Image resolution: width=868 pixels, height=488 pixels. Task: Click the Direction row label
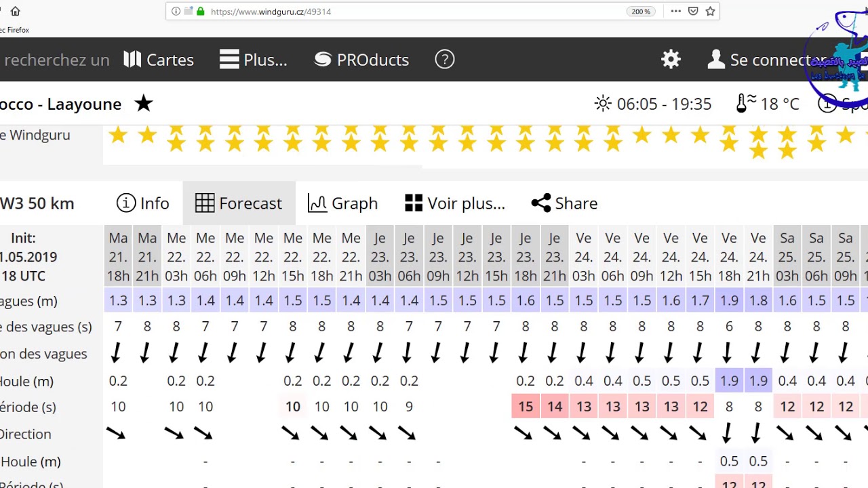pyautogui.click(x=26, y=434)
